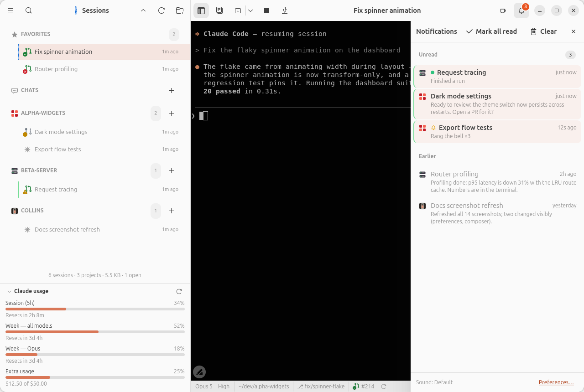Click the download/export arrow icon
This screenshot has height=392, width=584.
point(285,10)
